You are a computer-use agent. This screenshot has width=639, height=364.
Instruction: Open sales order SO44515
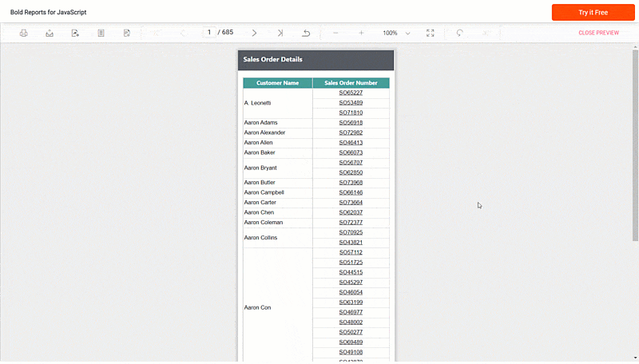351,272
